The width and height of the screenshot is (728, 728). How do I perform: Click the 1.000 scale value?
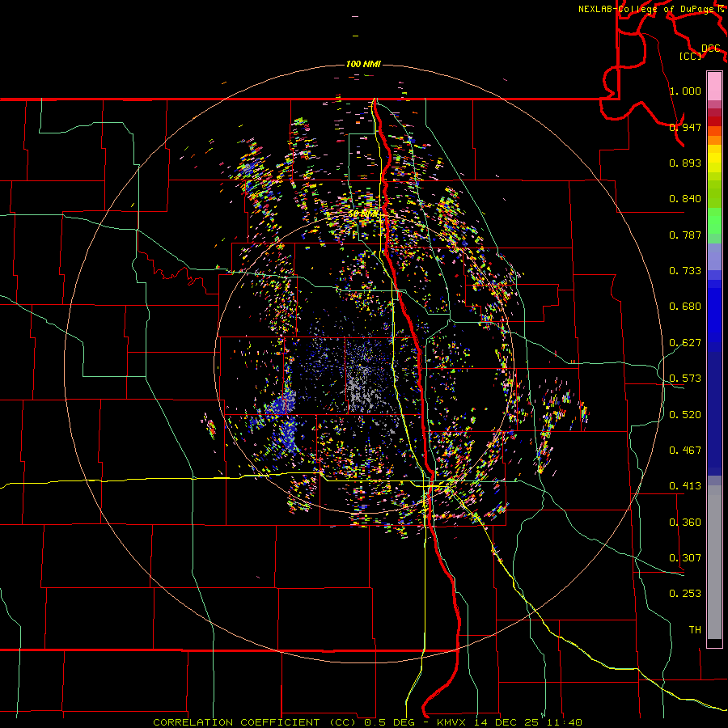click(685, 91)
